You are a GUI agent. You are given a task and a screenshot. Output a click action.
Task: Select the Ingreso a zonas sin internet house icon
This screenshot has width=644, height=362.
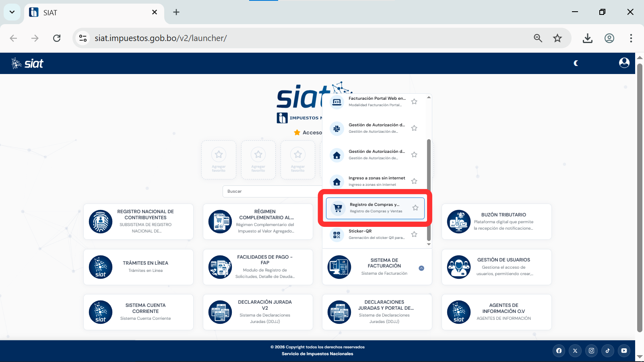tap(337, 181)
